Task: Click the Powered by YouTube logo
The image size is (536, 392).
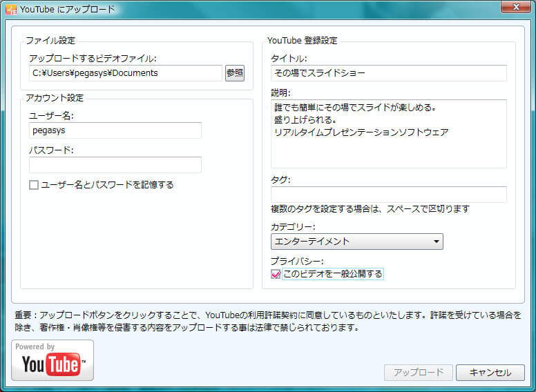Action: click(52, 360)
